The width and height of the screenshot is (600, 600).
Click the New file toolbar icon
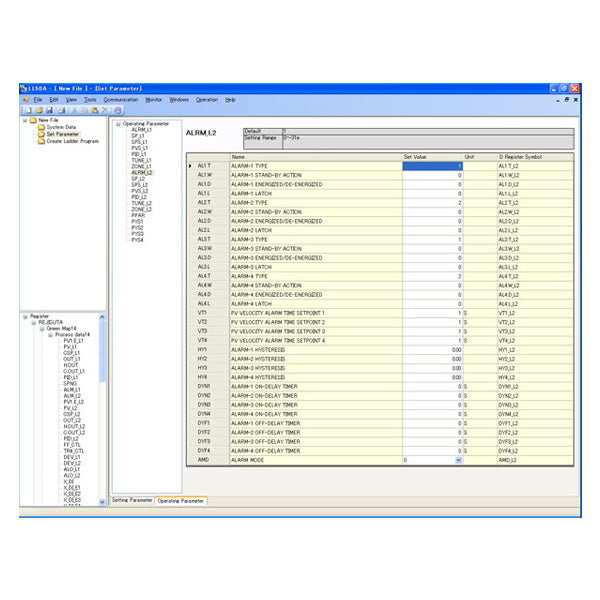(26, 109)
